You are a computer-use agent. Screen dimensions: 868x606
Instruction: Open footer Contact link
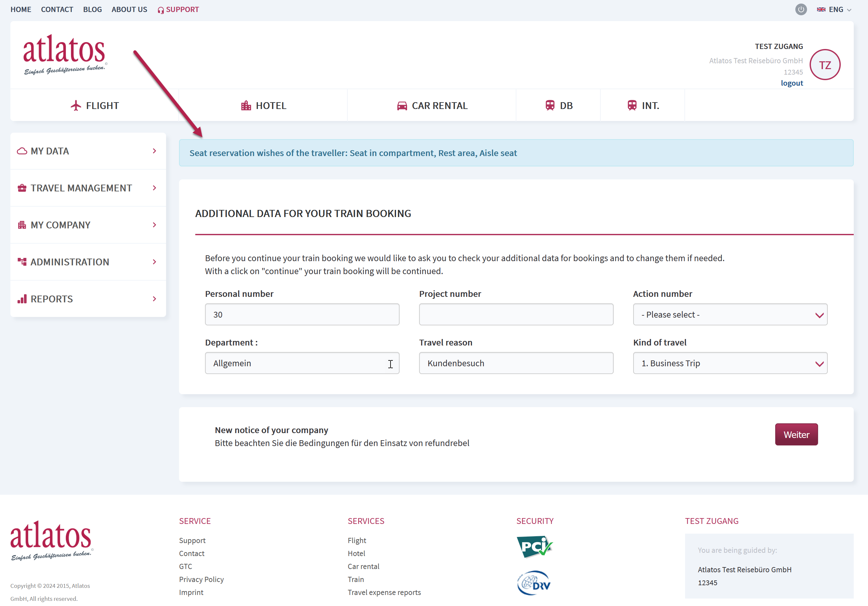[x=192, y=553]
